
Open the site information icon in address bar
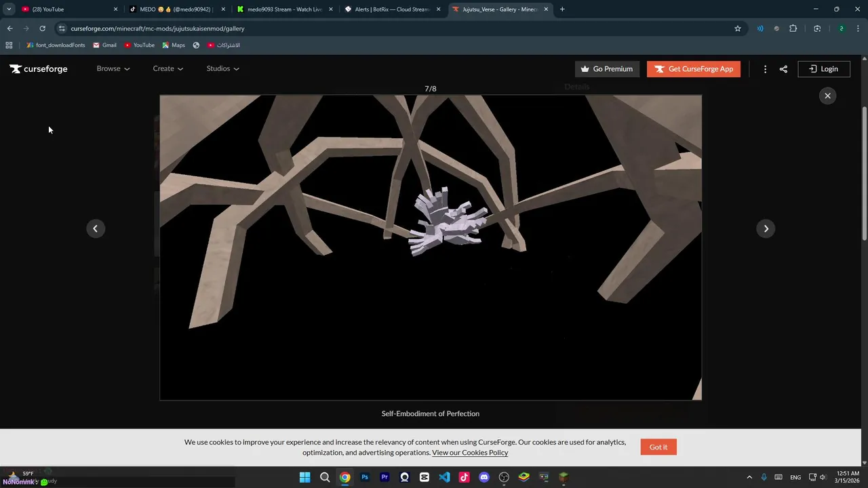(x=62, y=28)
